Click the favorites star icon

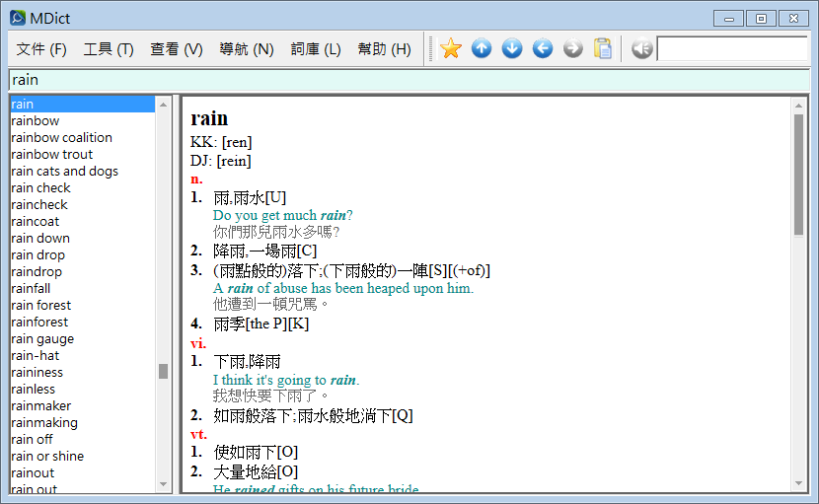coord(450,48)
